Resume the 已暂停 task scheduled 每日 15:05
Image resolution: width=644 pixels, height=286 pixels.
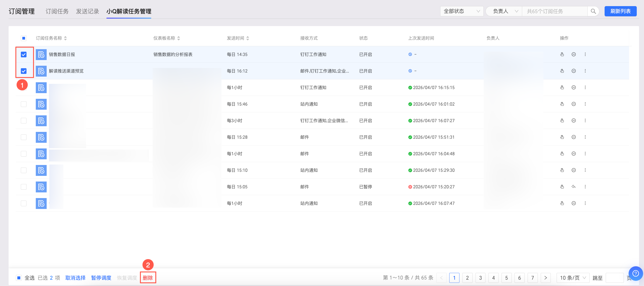click(x=574, y=187)
